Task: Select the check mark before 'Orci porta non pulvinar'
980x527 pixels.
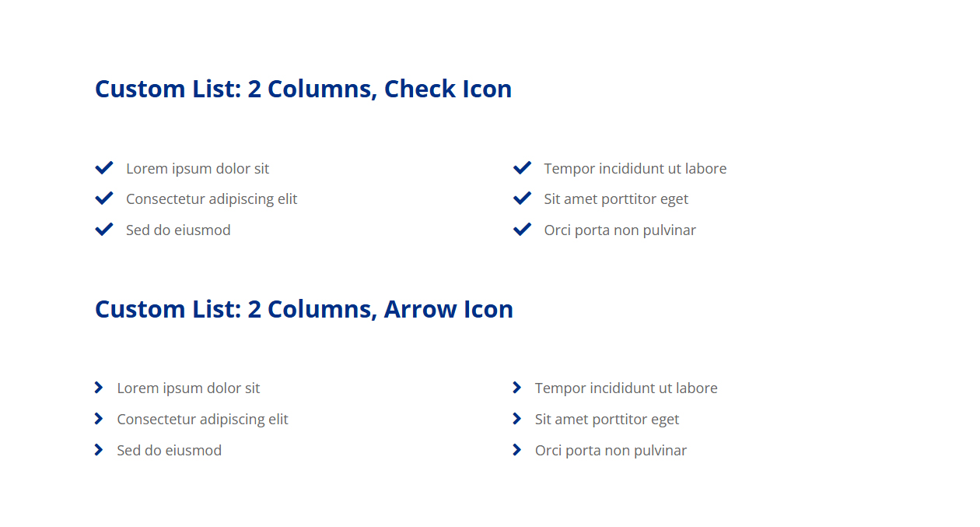Action: point(522,230)
